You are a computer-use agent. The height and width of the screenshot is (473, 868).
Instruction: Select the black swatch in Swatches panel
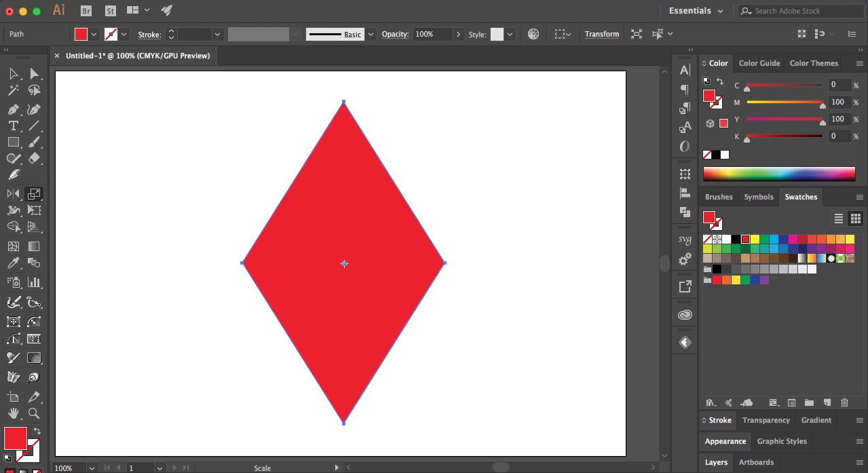[x=735, y=239]
